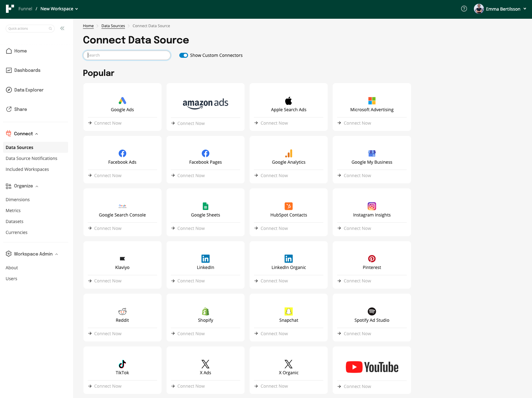Click Connect Now for Google Ads

(105, 123)
